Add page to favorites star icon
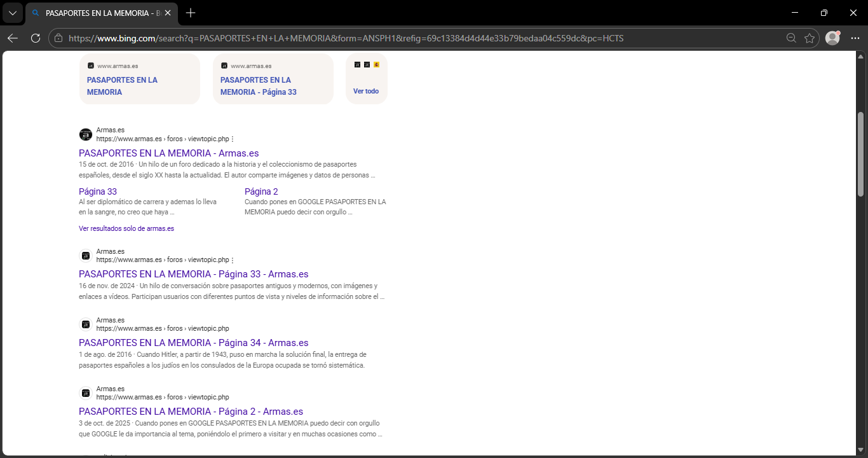The height and width of the screenshot is (458, 868). pyautogui.click(x=809, y=38)
